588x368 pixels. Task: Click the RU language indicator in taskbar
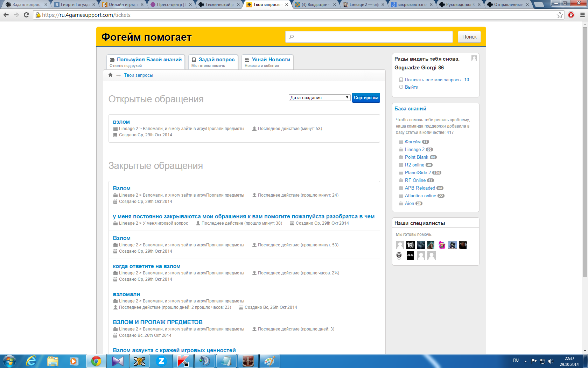pyautogui.click(x=516, y=360)
